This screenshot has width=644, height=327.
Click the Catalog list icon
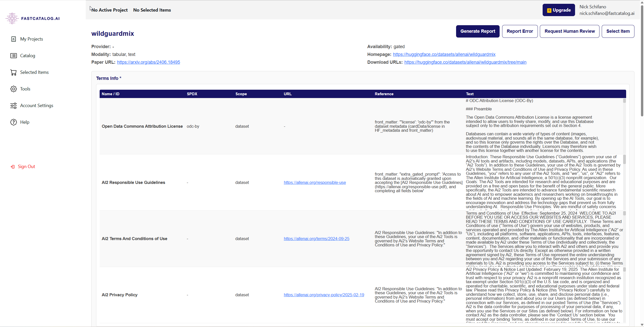click(x=14, y=56)
